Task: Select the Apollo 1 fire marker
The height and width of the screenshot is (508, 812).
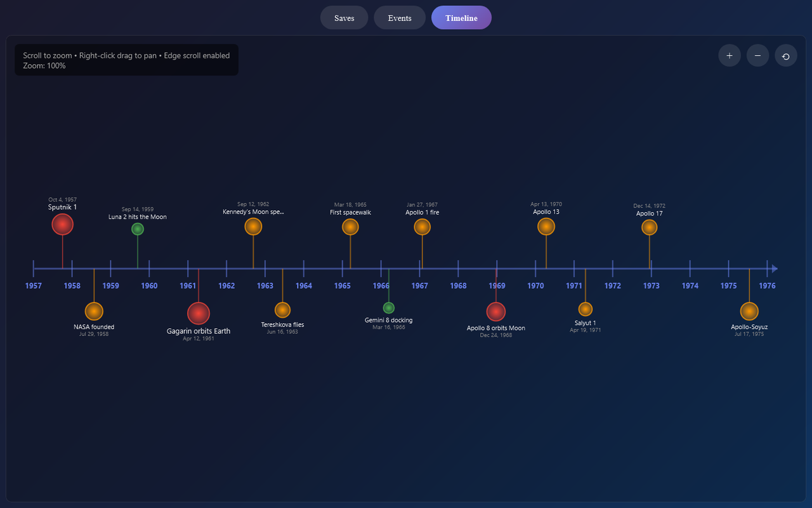Action: pos(422,227)
